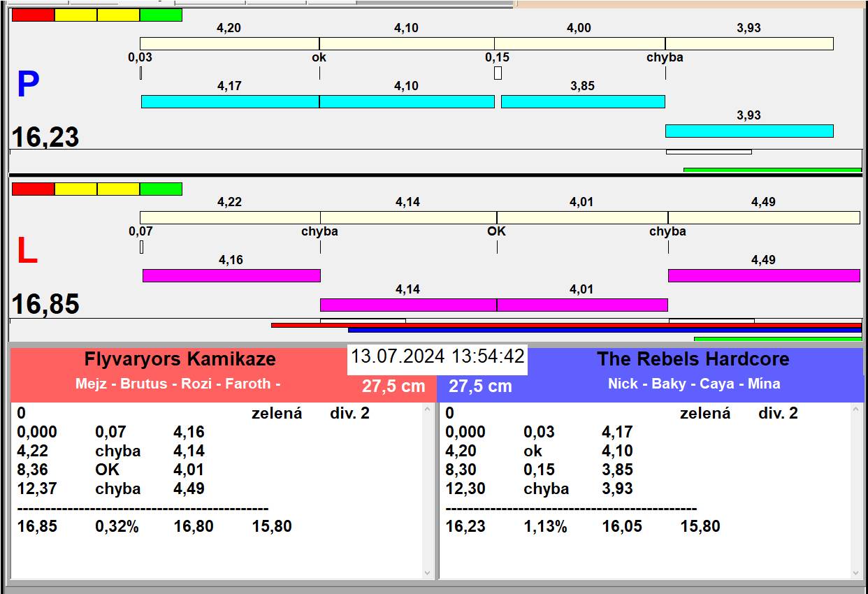
Task: Click the long red line under lane L
Action: [566, 325]
